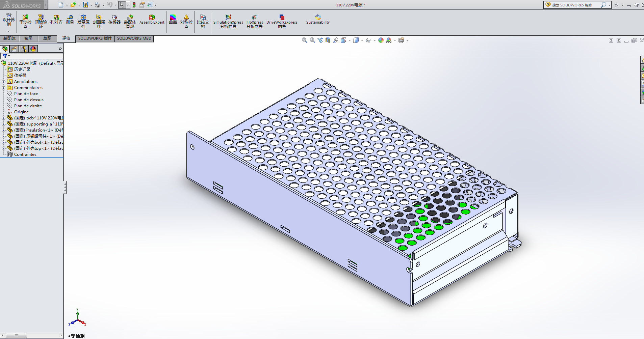Click the 对称检查 symmetry check icon
The height and width of the screenshot is (339, 644).
(x=186, y=21)
